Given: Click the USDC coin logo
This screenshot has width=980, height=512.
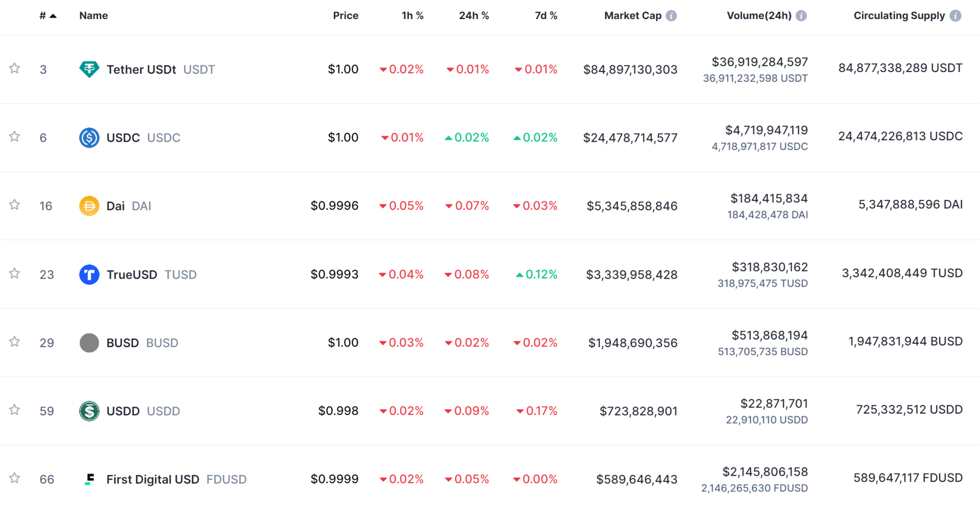Looking at the screenshot, I should pyautogui.click(x=89, y=138).
